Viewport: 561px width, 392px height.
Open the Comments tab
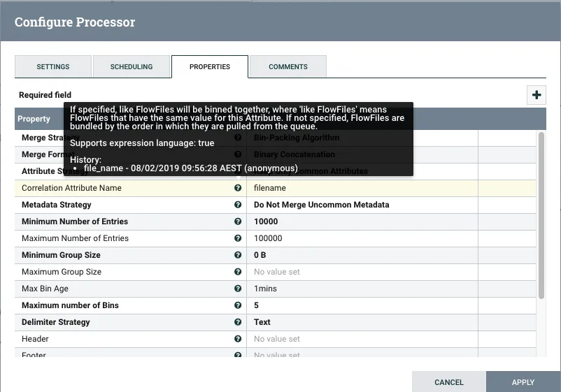(x=288, y=67)
